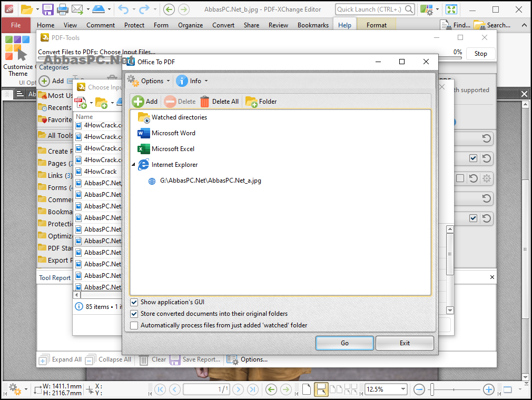Open the Undo history dropdown arrow
The height and width of the screenshot is (400, 532).
pyautogui.click(x=134, y=9)
